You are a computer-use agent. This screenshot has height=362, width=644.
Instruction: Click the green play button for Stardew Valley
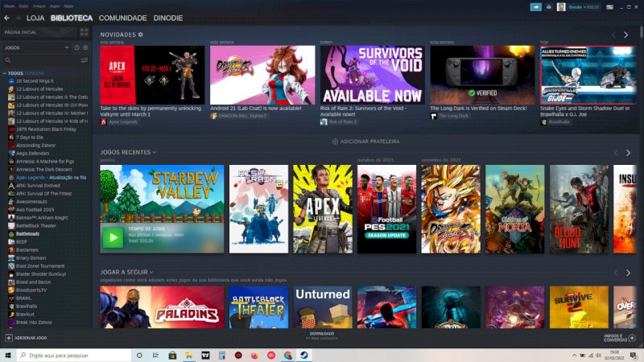[113, 237]
